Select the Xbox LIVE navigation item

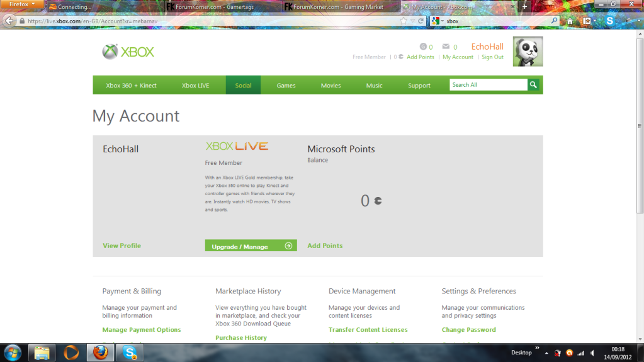coord(195,86)
